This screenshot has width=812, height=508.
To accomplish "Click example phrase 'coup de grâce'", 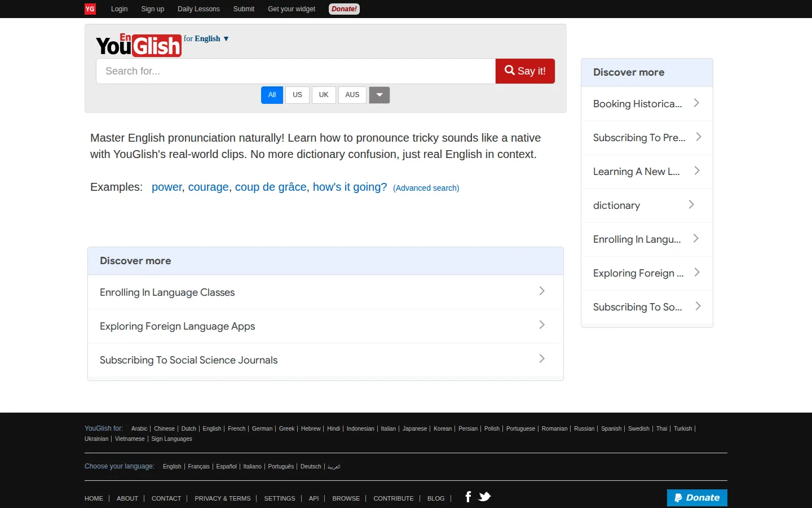I will coord(271,187).
